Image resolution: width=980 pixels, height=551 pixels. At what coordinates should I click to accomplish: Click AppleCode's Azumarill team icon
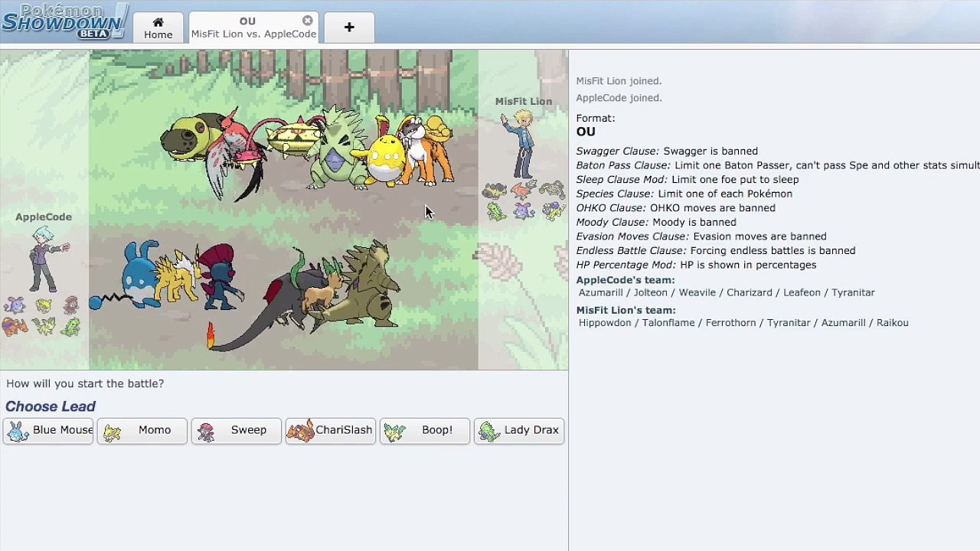[15, 306]
